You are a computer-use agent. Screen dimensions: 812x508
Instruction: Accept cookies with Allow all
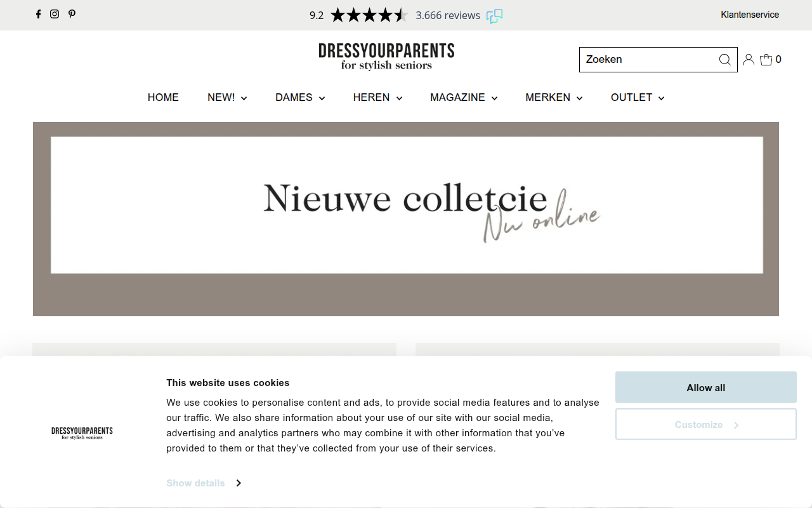[705, 387]
